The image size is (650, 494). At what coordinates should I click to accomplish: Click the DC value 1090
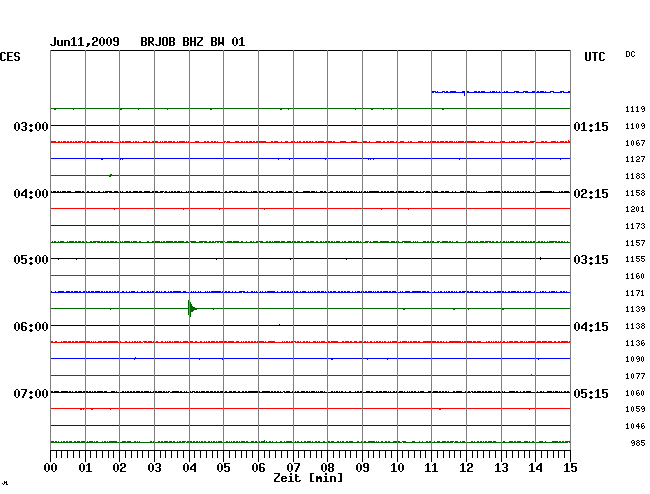click(635, 359)
